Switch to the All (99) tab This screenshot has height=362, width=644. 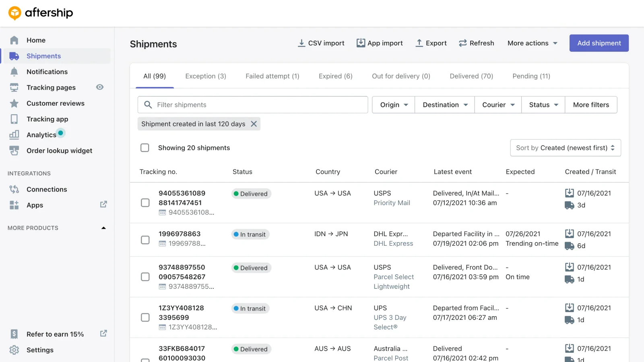pos(155,76)
